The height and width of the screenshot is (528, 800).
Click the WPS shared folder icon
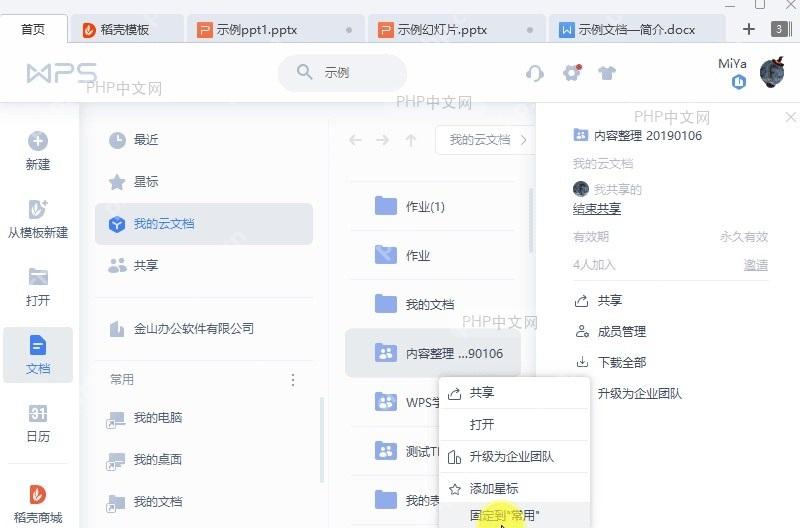click(x=386, y=401)
